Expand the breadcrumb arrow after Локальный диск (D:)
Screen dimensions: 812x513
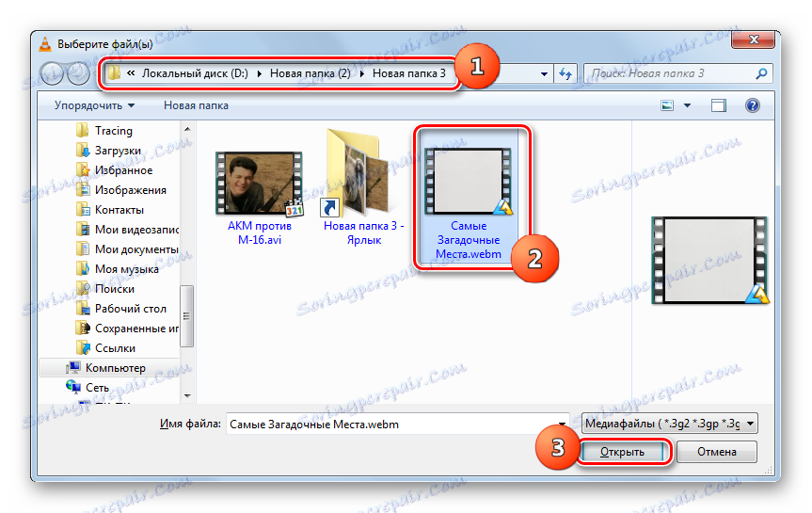pos(259,73)
